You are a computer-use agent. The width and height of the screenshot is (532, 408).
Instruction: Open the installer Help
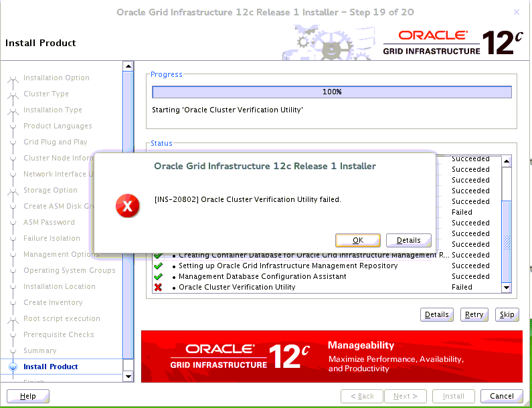pos(28,396)
